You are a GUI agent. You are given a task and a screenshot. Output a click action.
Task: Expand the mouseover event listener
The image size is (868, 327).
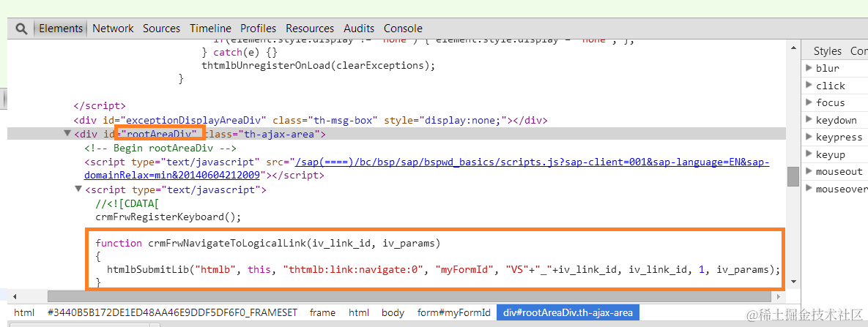click(x=809, y=189)
